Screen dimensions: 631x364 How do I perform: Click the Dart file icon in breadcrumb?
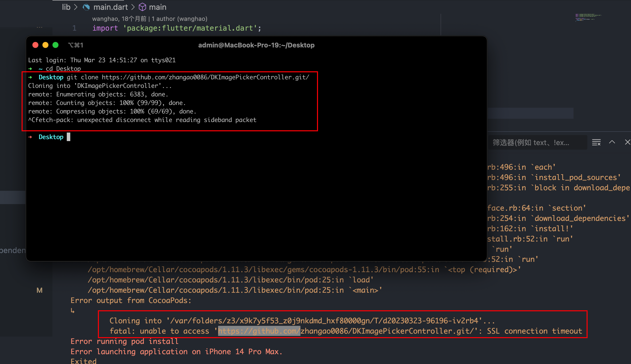pos(86,7)
